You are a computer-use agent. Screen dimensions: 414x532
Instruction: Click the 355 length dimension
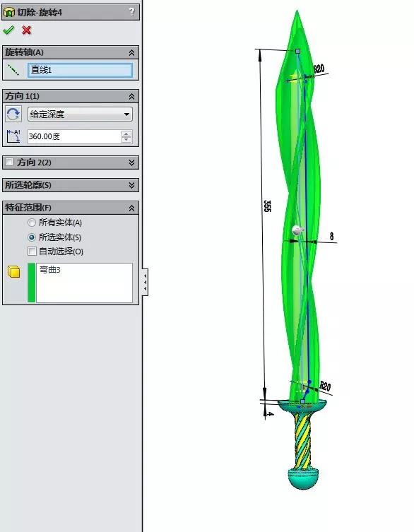tap(267, 206)
